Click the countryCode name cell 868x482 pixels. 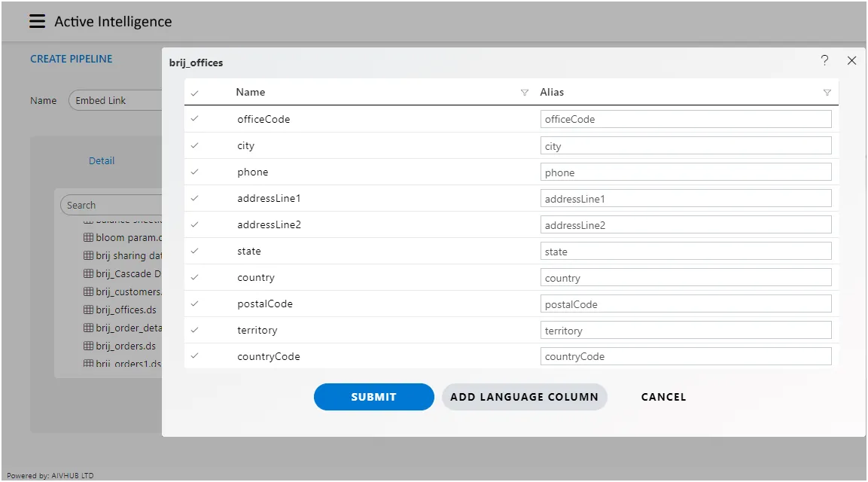[x=269, y=356]
